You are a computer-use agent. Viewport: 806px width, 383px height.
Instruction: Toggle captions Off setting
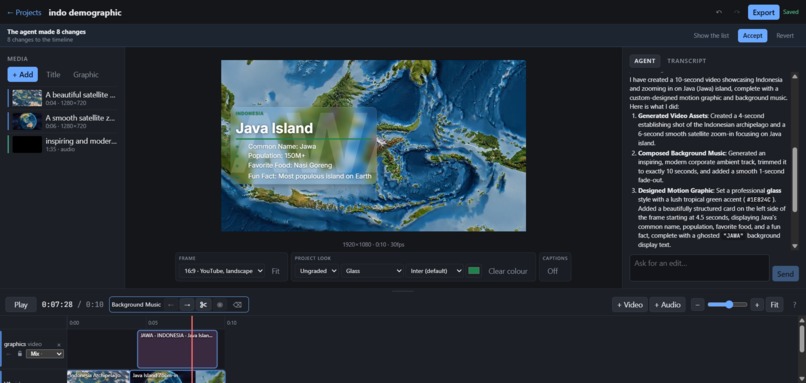[553, 271]
